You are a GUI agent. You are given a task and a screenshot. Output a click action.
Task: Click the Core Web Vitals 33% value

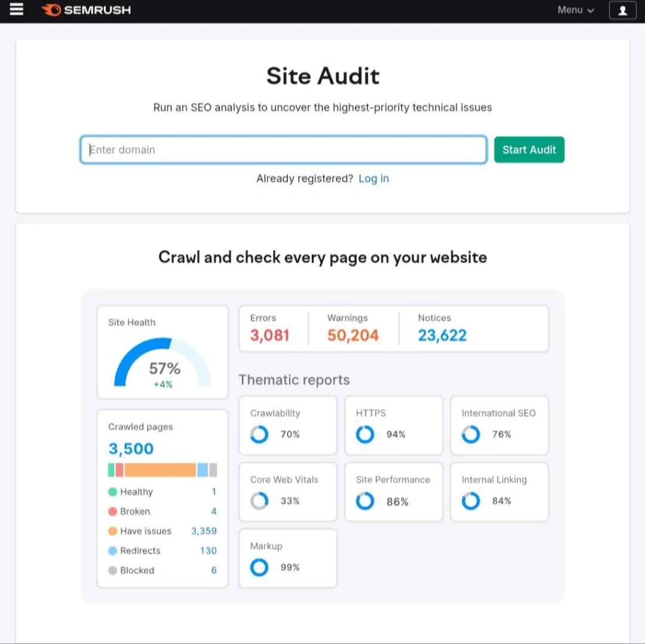tap(290, 501)
